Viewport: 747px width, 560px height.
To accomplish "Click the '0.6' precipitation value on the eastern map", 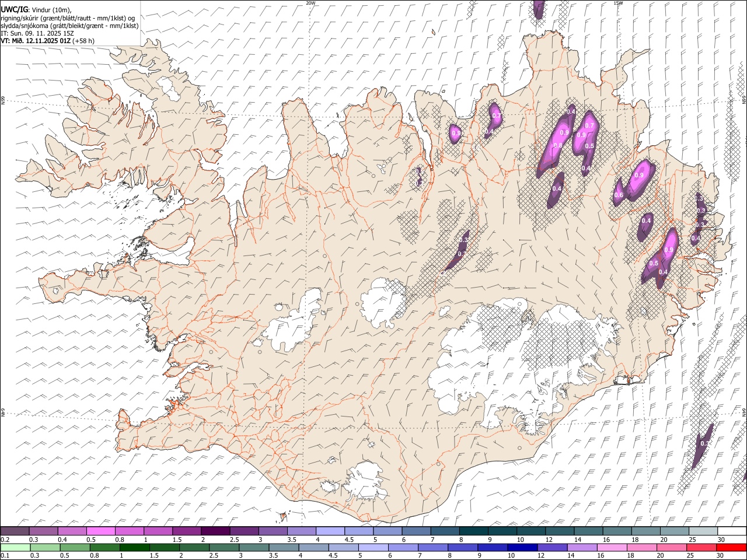I will [619, 195].
